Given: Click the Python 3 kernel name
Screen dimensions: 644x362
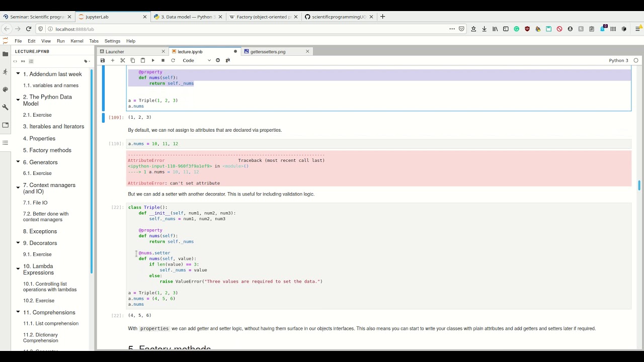Looking at the screenshot, I should [618, 60].
